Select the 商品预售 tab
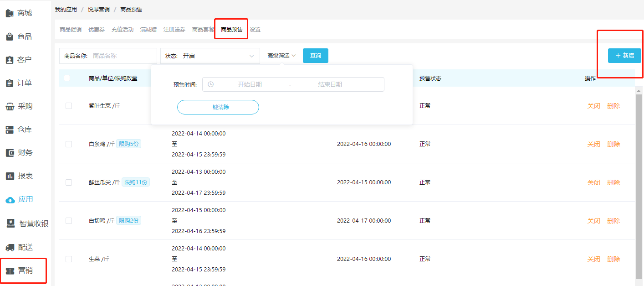 (x=232, y=30)
